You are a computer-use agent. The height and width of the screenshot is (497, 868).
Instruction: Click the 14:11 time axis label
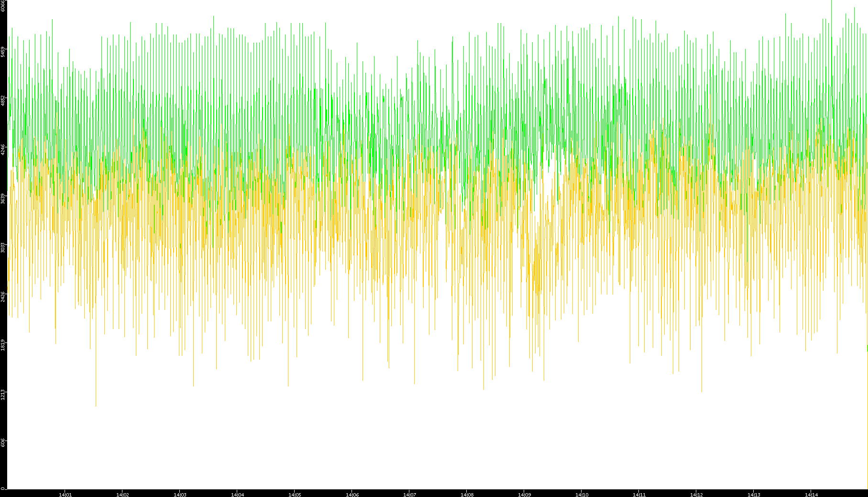(x=639, y=494)
